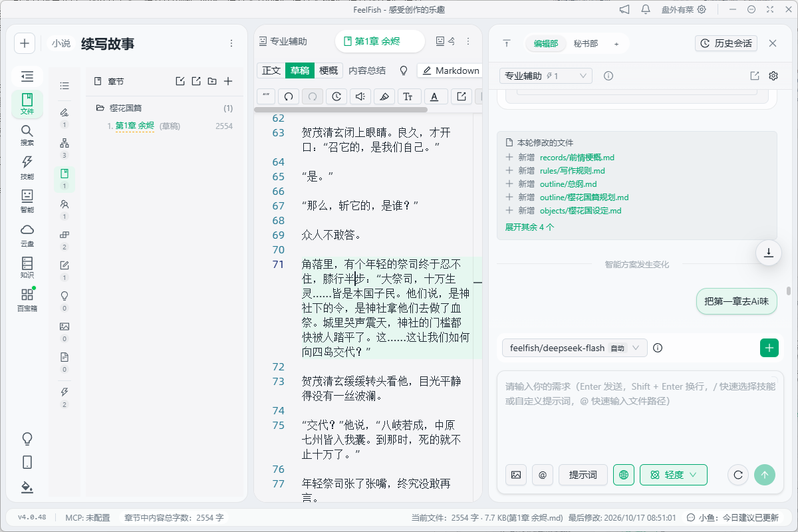This screenshot has height=532, width=798.
Task: Switch to the 专业辅助 editor tab
Action: click(x=283, y=41)
